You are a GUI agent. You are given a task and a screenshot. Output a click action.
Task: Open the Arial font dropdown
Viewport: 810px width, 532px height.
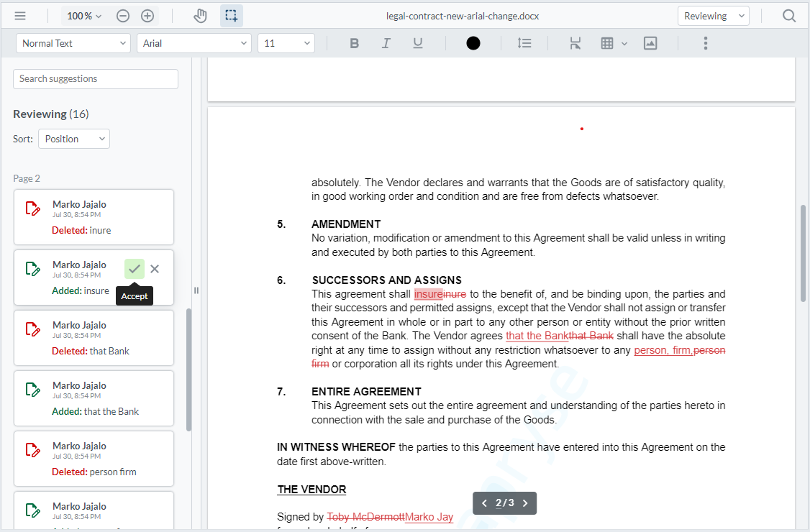194,43
